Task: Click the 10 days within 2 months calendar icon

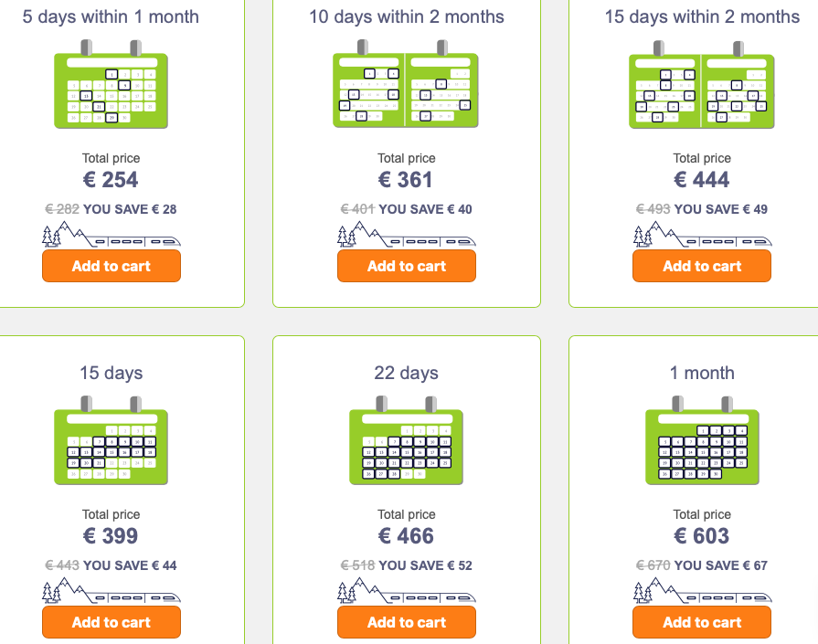Action: (406, 84)
